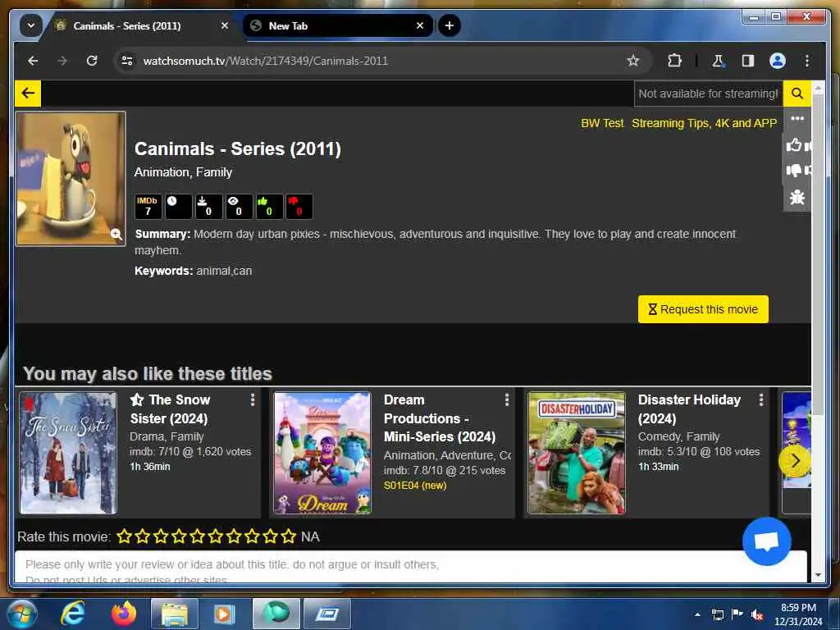Click the review comment text box
This screenshot has width=840, height=630.
point(410,568)
